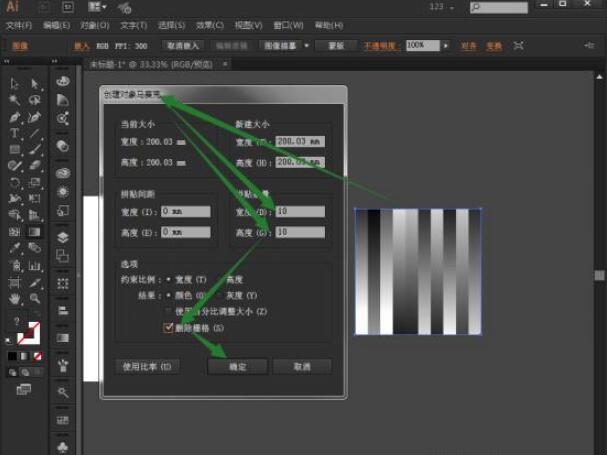Open the Layers panel icon

pos(63,237)
